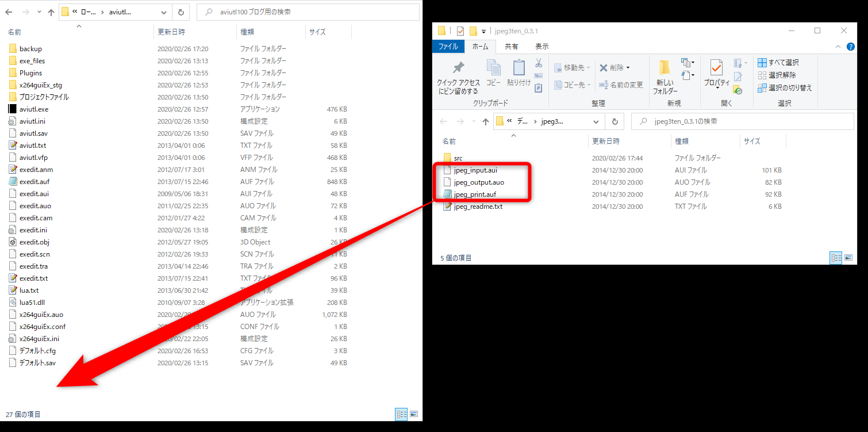Click the aviutl100 ブログ用 search box
This screenshot has height=432, width=868.
(308, 12)
